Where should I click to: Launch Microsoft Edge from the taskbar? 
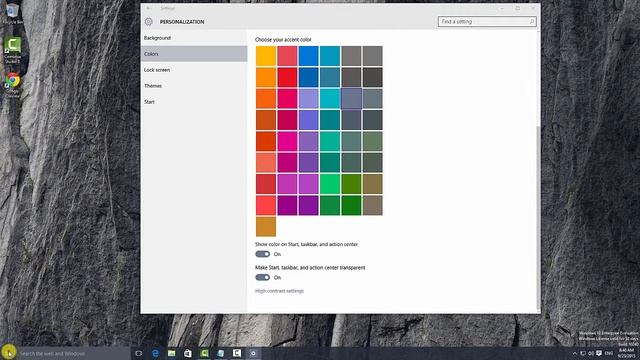tap(156, 353)
